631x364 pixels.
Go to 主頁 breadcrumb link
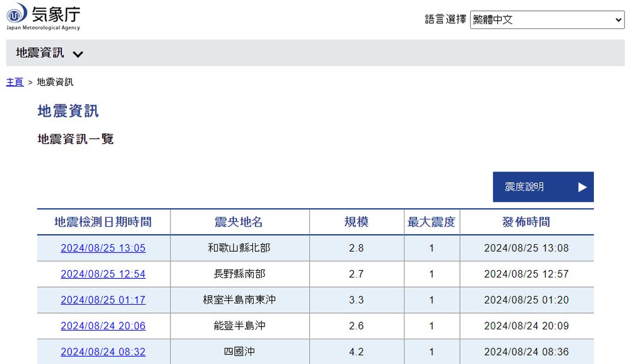15,82
